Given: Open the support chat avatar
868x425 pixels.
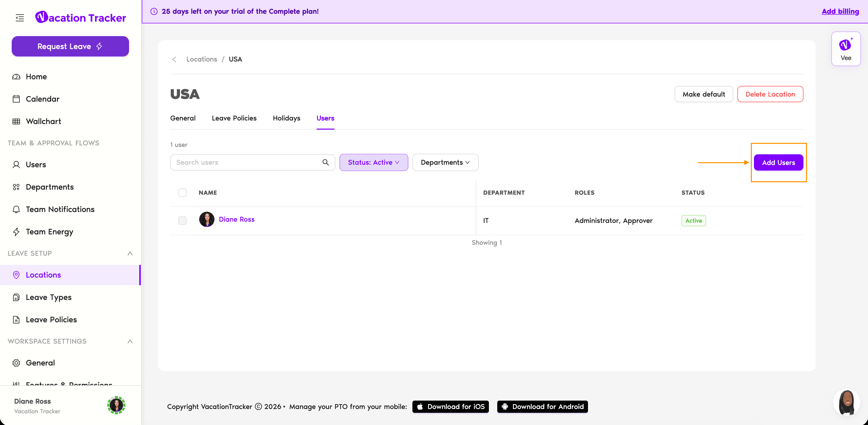Looking at the screenshot, I should pyautogui.click(x=846, y=402).
